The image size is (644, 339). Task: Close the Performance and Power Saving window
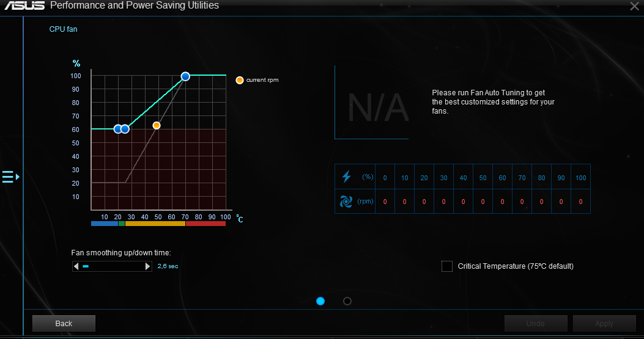pos(634,6)
